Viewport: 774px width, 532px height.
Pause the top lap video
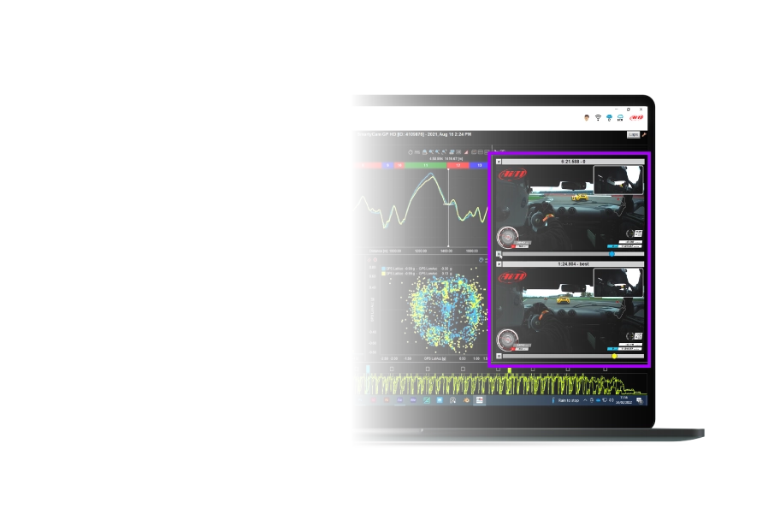tap(499, 254)
